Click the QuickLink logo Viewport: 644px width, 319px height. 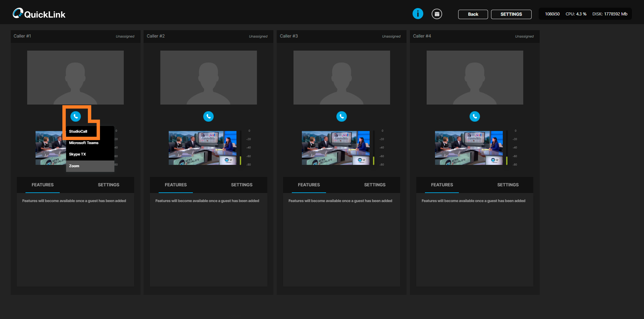pos(39,14)
